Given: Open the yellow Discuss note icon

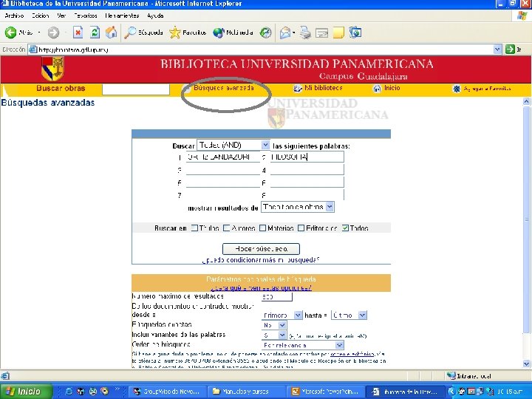Looking at the screenshot, I should pos(338,33).
